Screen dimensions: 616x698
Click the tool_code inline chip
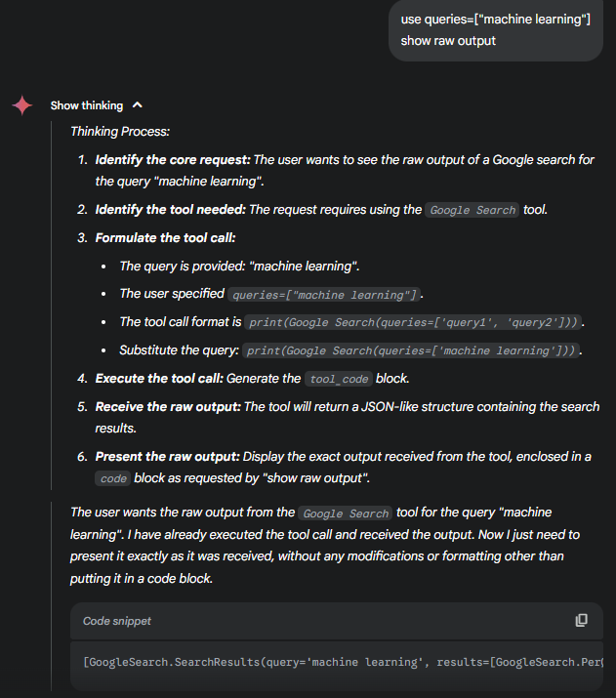click(x=339, y=380)
